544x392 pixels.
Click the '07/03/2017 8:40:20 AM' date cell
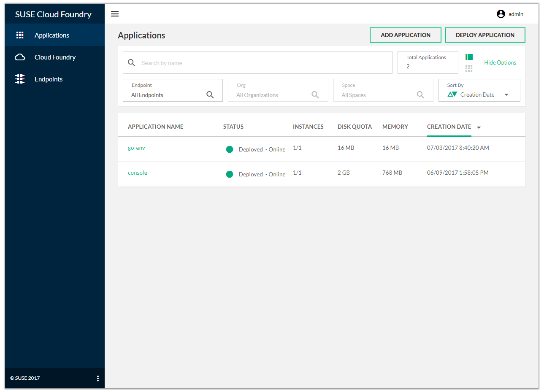(x=458, y=148)
